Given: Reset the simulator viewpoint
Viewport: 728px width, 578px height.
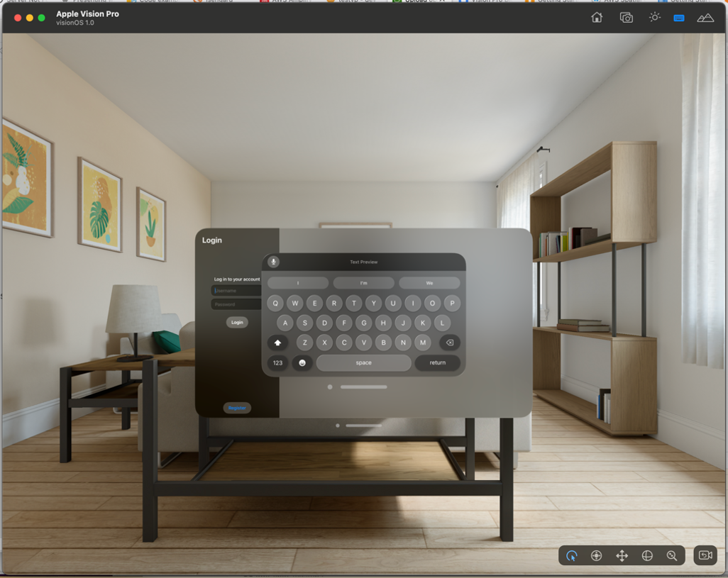Looking at the screenshot, I should (705, 555).
